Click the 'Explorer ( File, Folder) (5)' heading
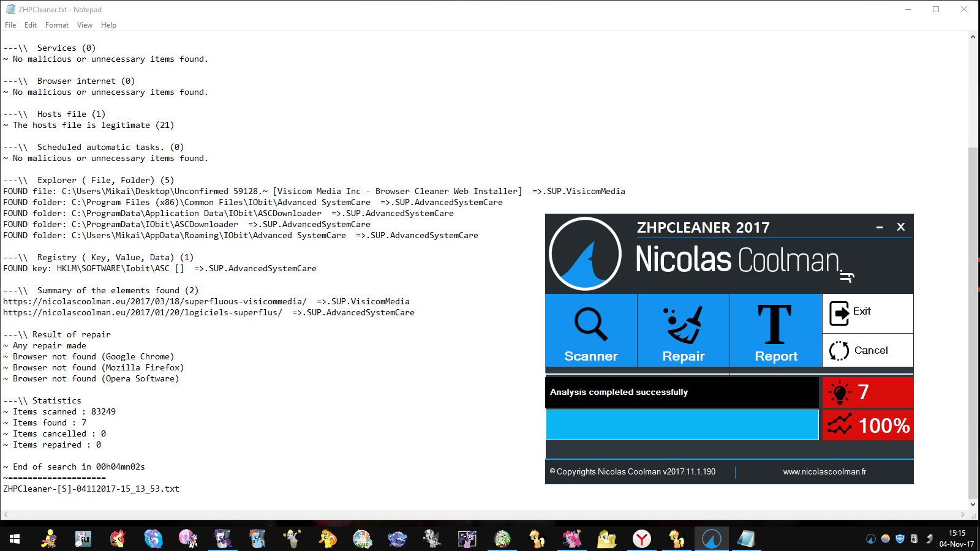980x551 pixels. (x=89, y=180)
